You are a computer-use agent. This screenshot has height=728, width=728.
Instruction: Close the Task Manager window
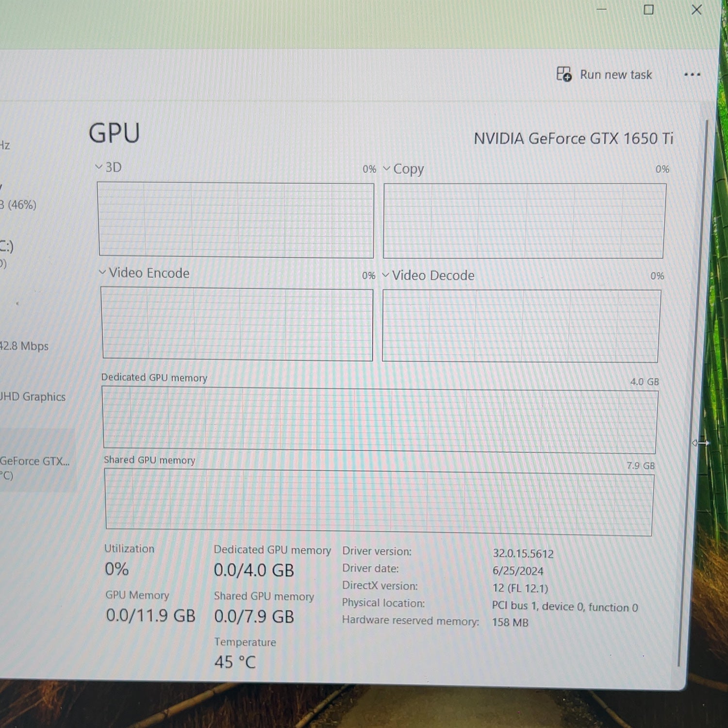tap(696, 10)
